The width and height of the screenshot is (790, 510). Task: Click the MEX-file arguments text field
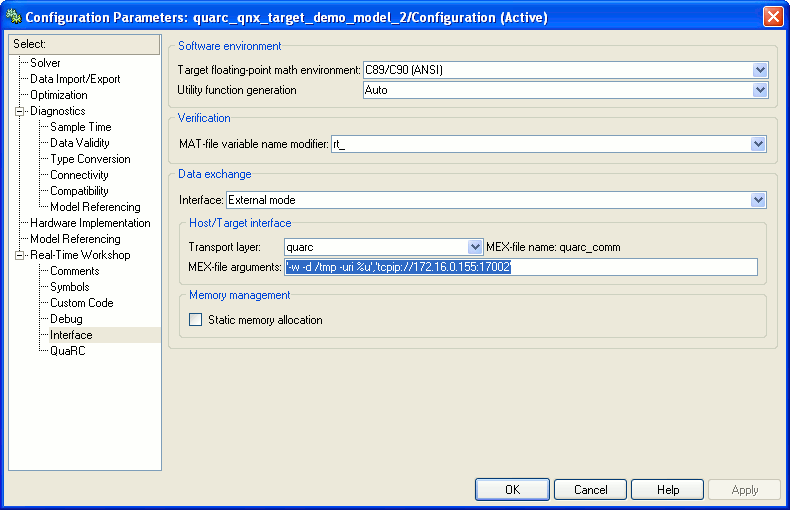[521, 267]
